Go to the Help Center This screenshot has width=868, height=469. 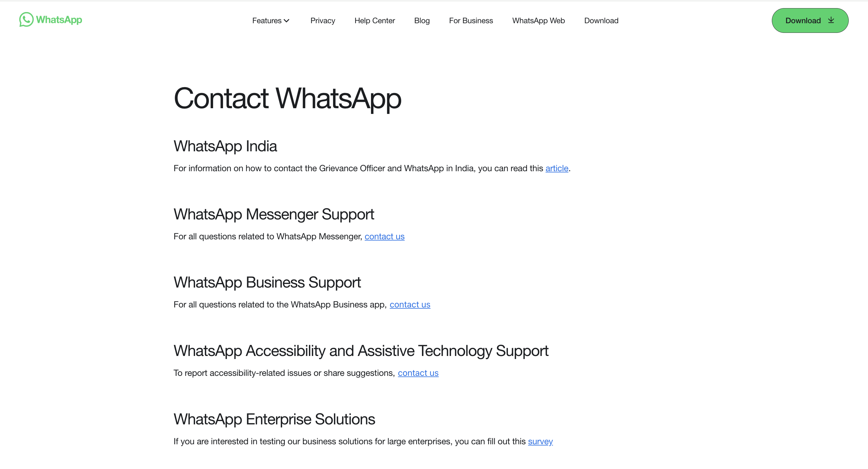(374, 20)
